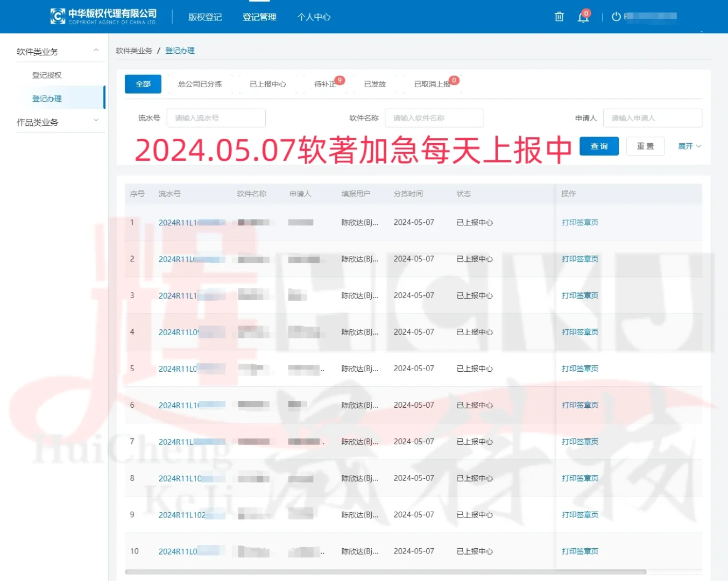Viewport: 728px width, 581px height.
Task: Click 展开 to reveal more filters
Action: point(689,146)
